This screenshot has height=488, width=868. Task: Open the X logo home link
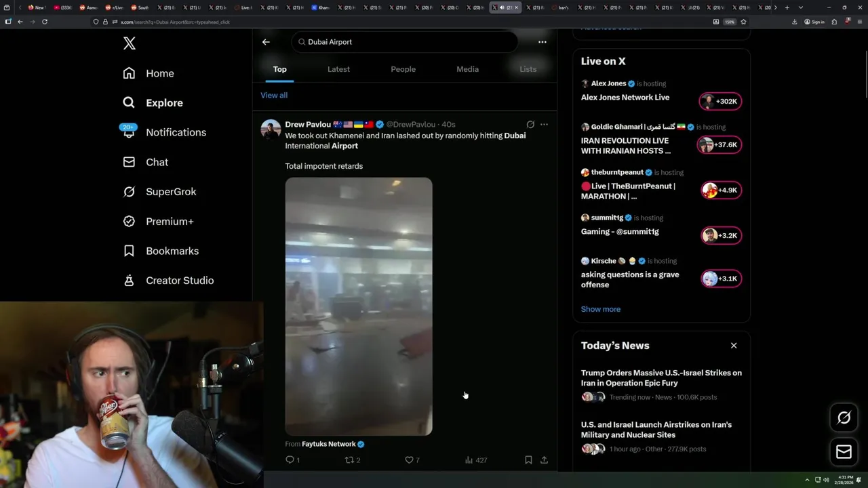(x=130, y=43)
